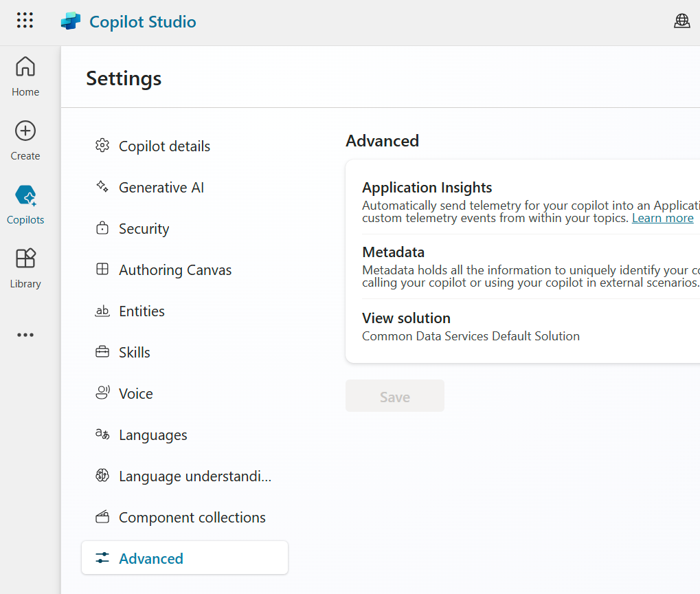The height and width of the screenshot is (594, 700).
Task: Open the app launcher waffle icon
Action: [x=25, y=21]
